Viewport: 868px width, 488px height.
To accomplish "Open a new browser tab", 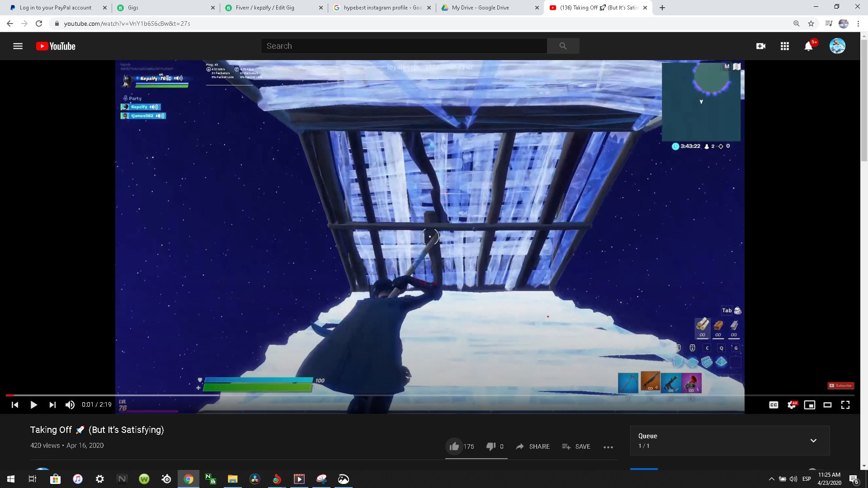I will (662, 8).
